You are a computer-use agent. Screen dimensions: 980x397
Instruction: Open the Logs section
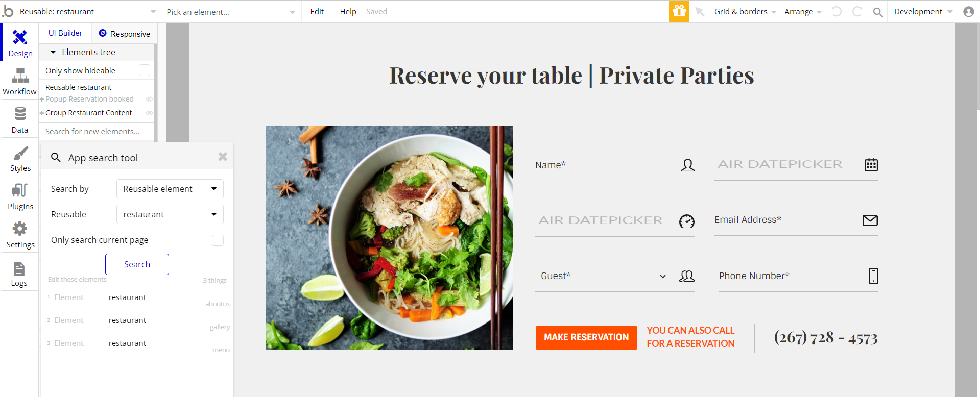click(19, 274)
